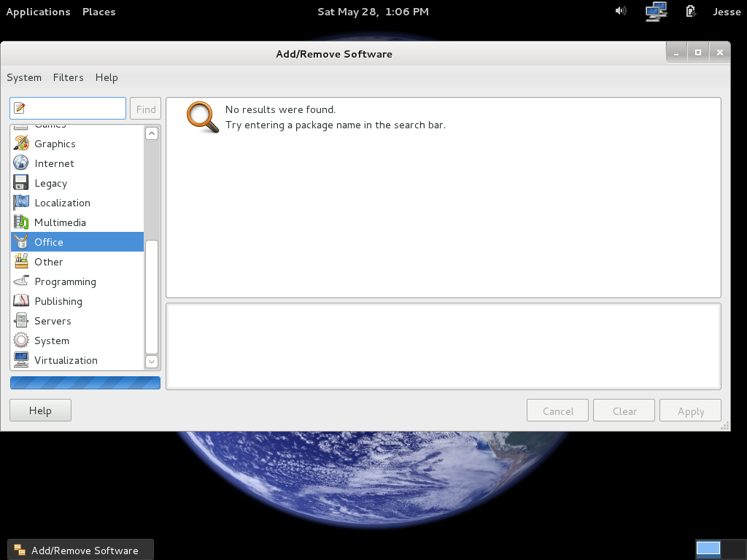Select the Internet category label

[x=54, y=163]
